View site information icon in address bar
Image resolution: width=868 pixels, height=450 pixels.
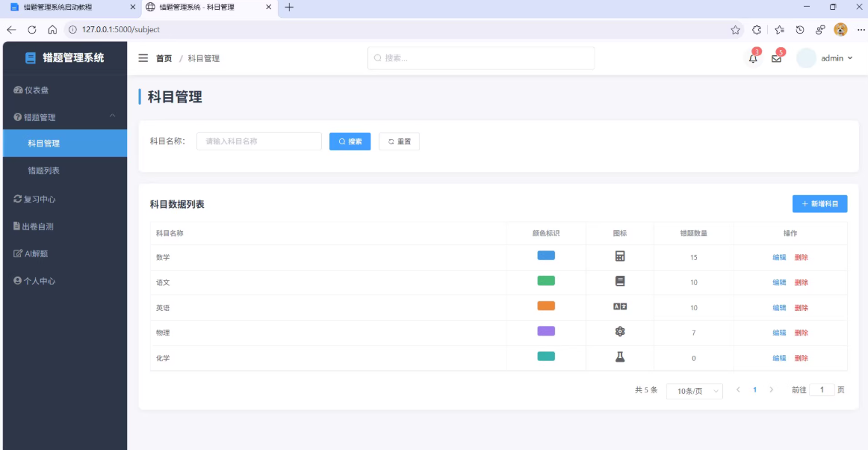[x=72, y=29]
